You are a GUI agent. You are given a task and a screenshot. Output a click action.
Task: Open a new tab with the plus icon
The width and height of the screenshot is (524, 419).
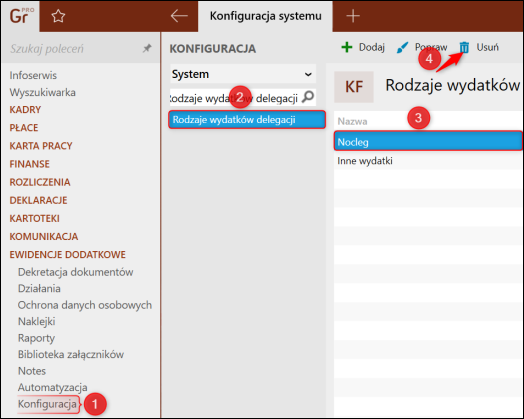coord(353,16)
